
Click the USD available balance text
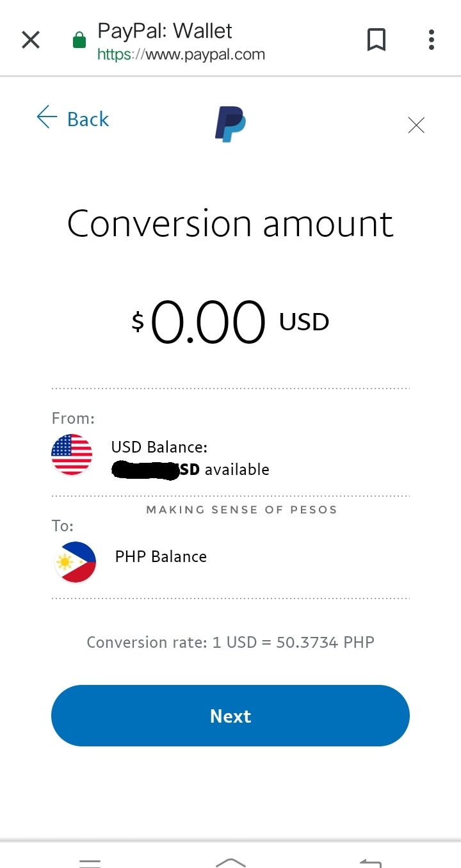[189, 469]
